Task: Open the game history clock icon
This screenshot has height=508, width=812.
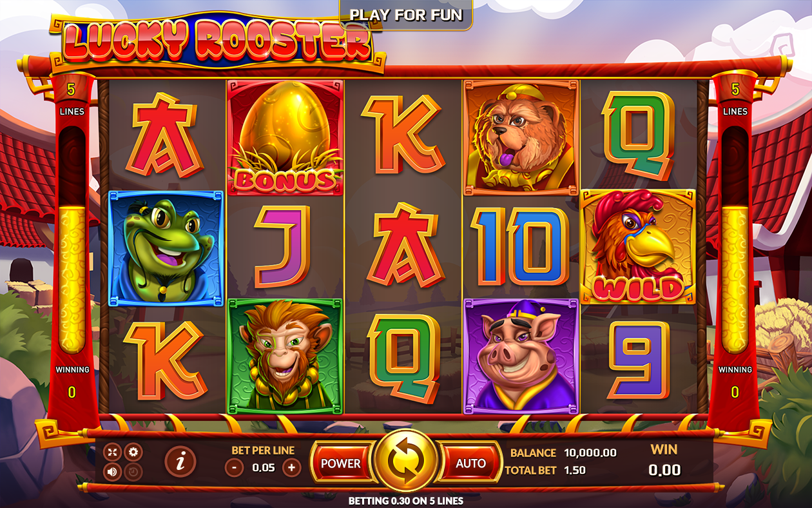Action: (x=133, y=472)
